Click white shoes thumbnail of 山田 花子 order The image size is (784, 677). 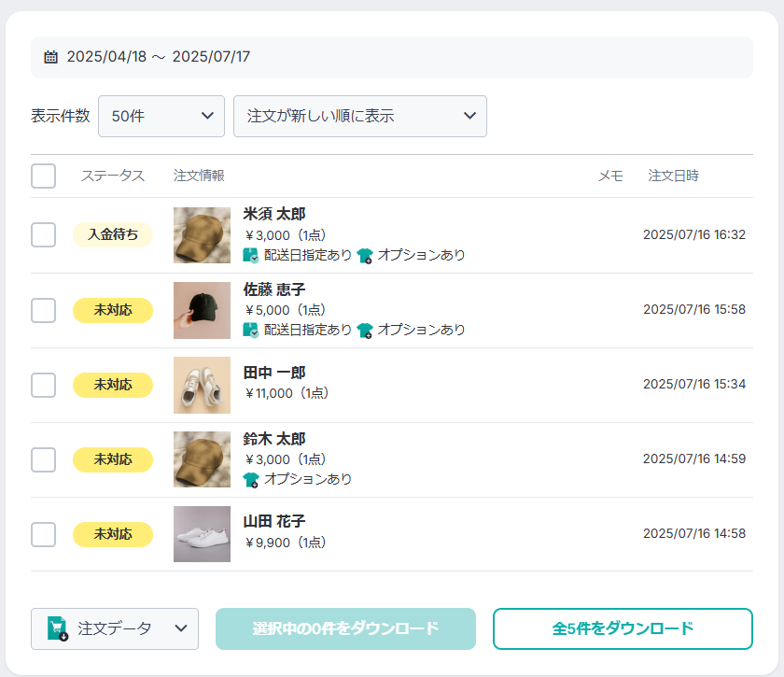[202, 534]
